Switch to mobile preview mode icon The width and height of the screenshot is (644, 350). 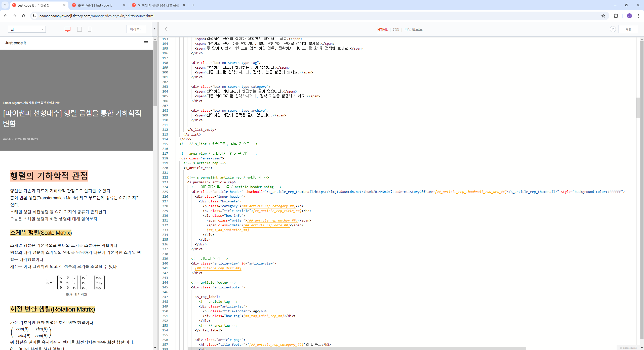pyautogui.click(x=90, y=29)
